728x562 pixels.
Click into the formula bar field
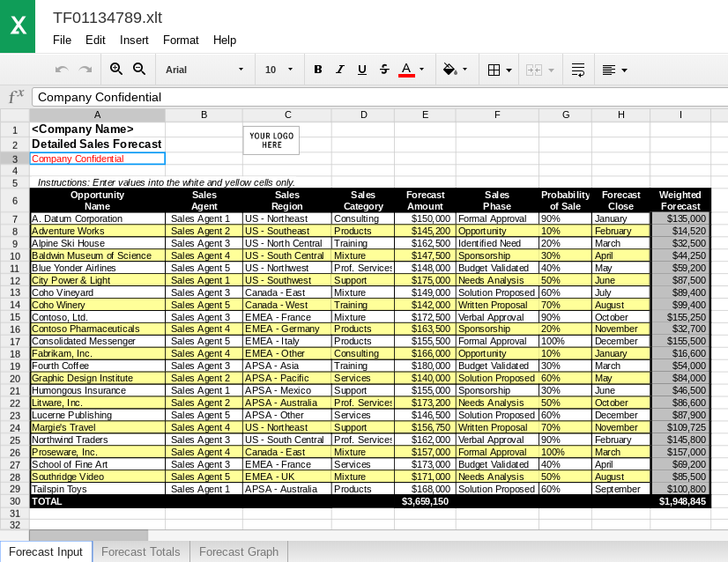point(380,97)
